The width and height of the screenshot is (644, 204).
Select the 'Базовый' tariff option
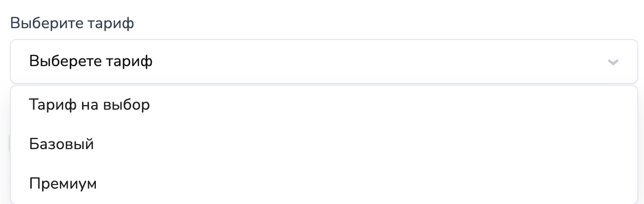pyautogui.click(x=324, y=144)
